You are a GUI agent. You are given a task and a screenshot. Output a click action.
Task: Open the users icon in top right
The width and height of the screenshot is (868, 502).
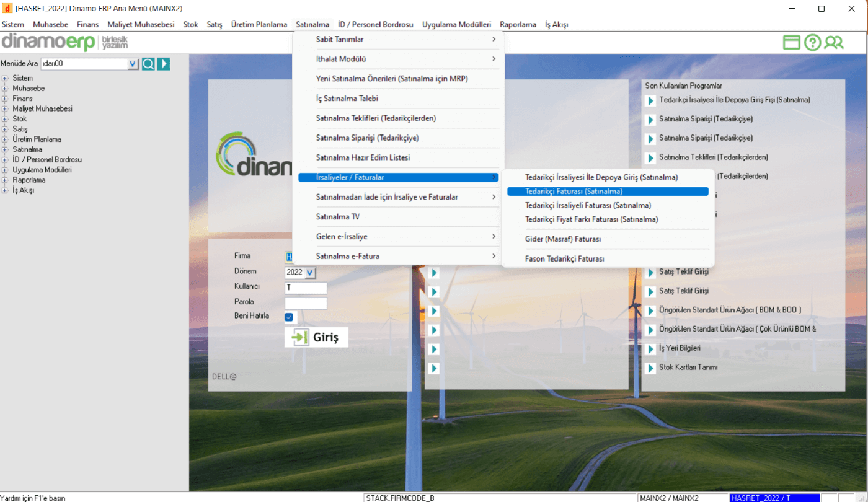point(834,42)
